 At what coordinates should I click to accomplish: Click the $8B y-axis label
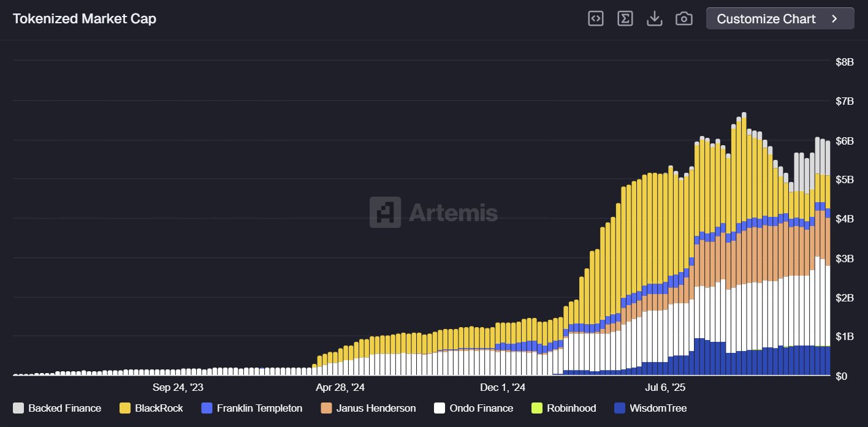844,61
